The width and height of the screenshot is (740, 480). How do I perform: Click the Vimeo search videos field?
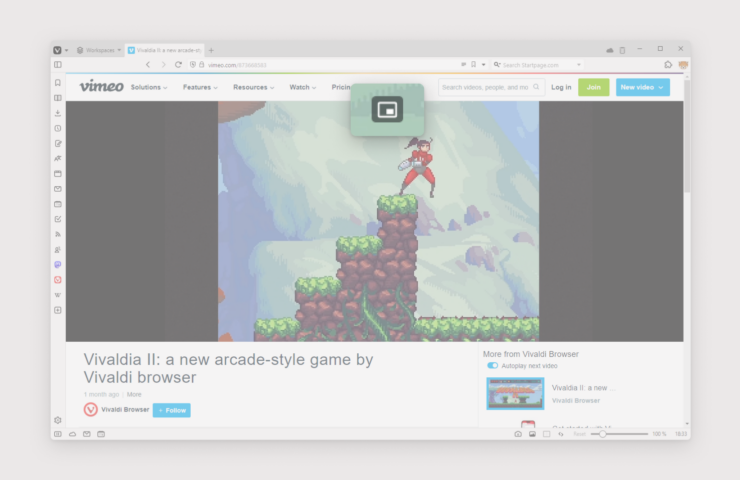click(491, 87)
